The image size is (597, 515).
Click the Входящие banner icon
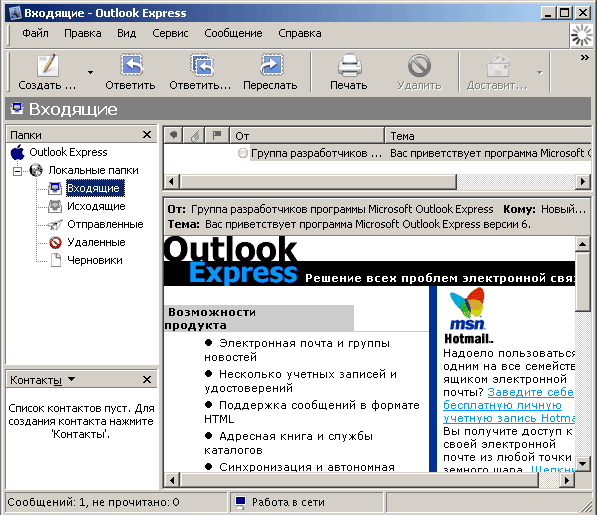click(x=17, y=108)
